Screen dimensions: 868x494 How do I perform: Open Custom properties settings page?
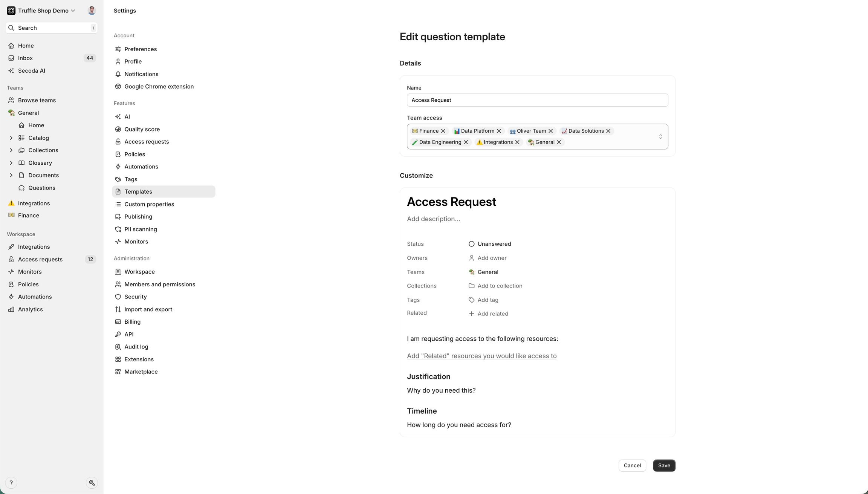[x=149, y=204]
